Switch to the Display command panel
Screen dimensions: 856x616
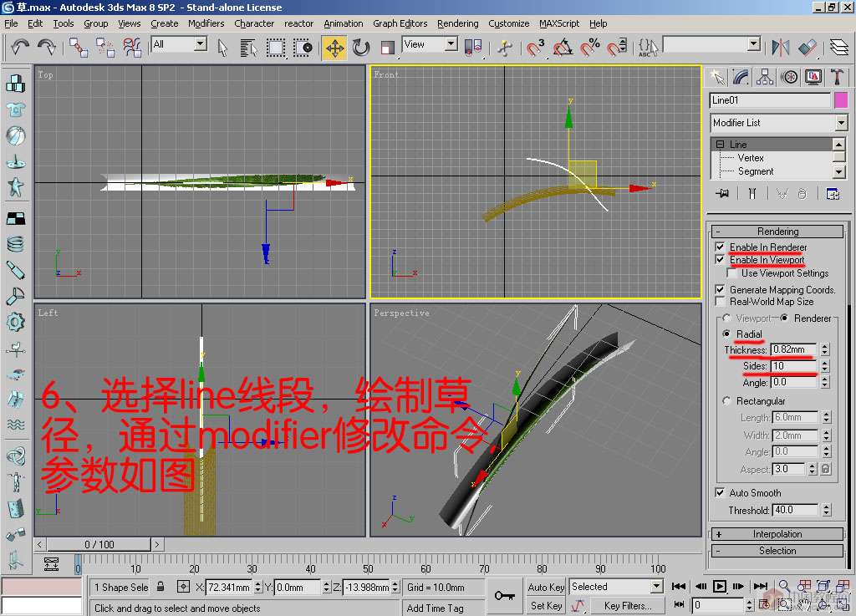813,78
